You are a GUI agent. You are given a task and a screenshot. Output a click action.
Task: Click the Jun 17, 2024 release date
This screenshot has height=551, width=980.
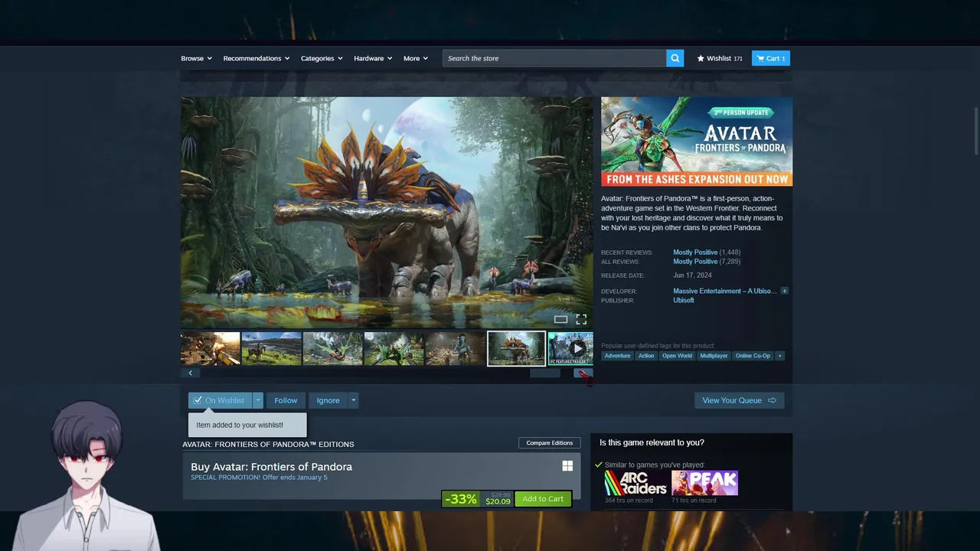pos(692,275)
